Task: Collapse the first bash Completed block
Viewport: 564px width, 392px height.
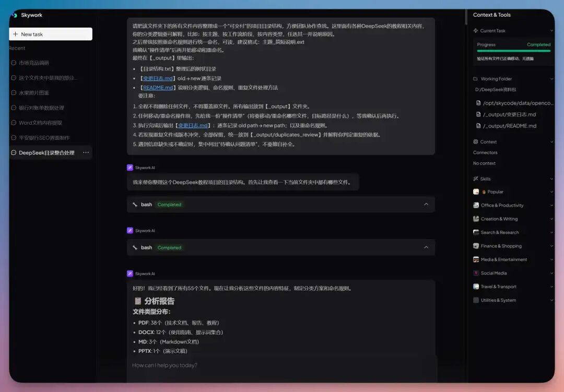Action: coord(426,204)
